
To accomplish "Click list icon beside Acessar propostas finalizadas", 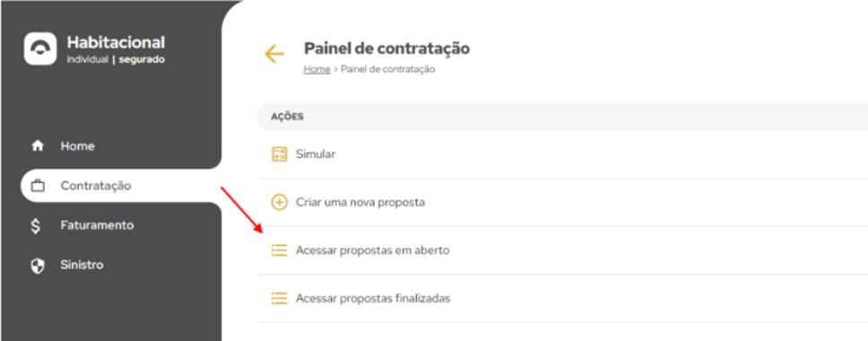I will (x=279, y=298).
